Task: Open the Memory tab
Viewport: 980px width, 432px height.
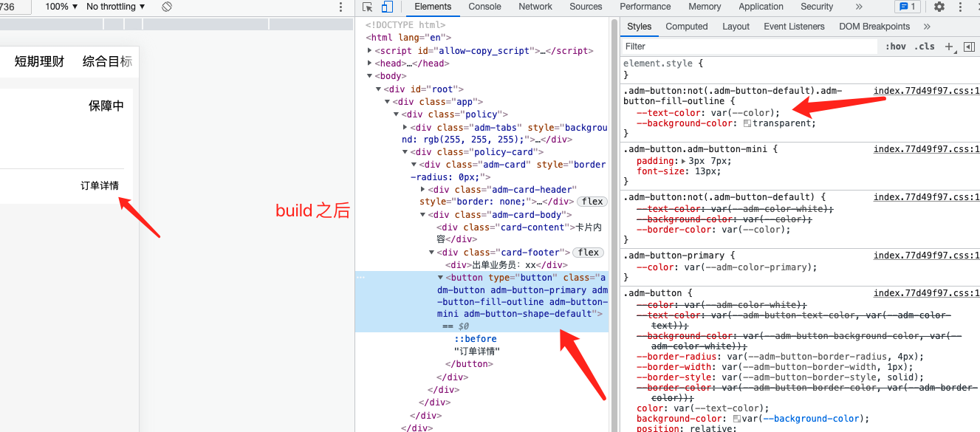Action: (x=705, y=7)
